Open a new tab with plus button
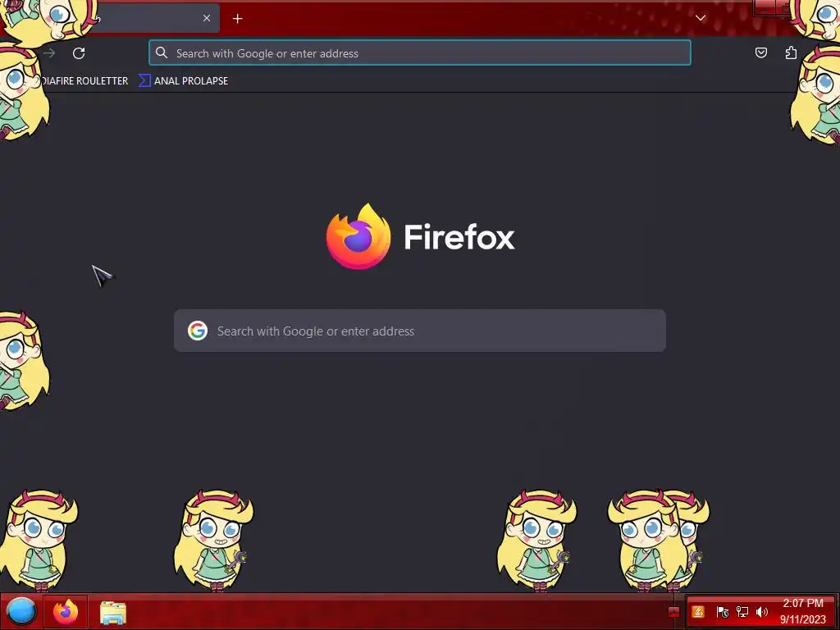840x630 pixels. click(237, 19)
